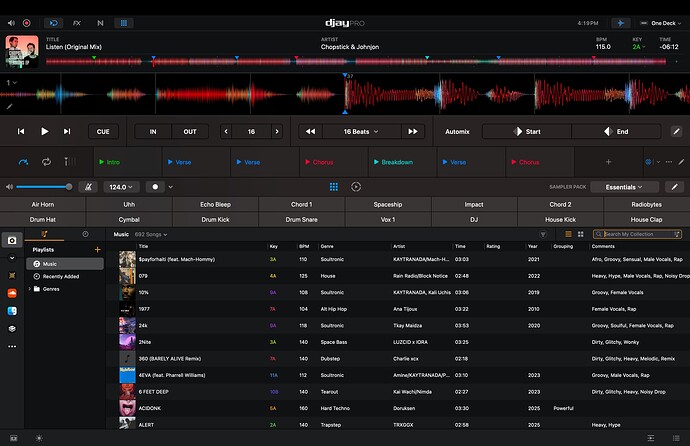
Task: Trigger the Intro cue point
Action: (128, 162)
